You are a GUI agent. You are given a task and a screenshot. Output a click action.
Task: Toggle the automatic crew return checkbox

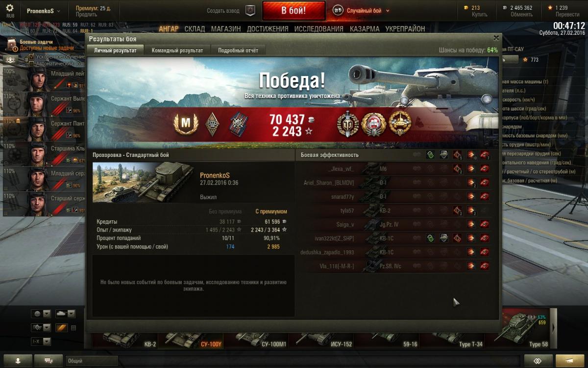point(32,64)
